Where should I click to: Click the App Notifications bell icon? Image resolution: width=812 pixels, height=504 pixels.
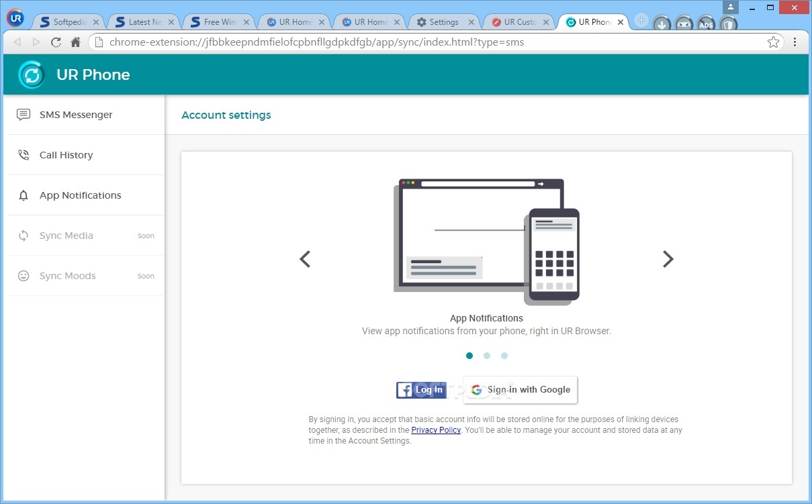pyautogui.click(x=24, y=196)
